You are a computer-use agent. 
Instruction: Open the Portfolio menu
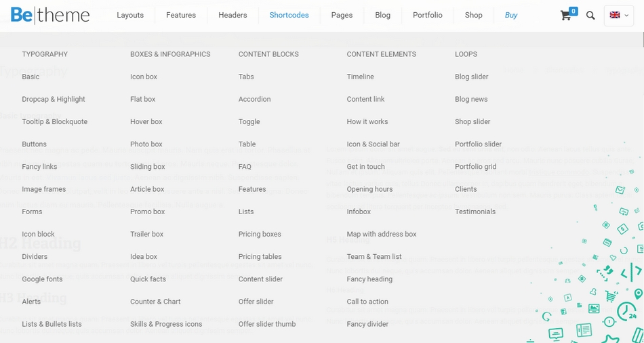click(x=427, y=15)
